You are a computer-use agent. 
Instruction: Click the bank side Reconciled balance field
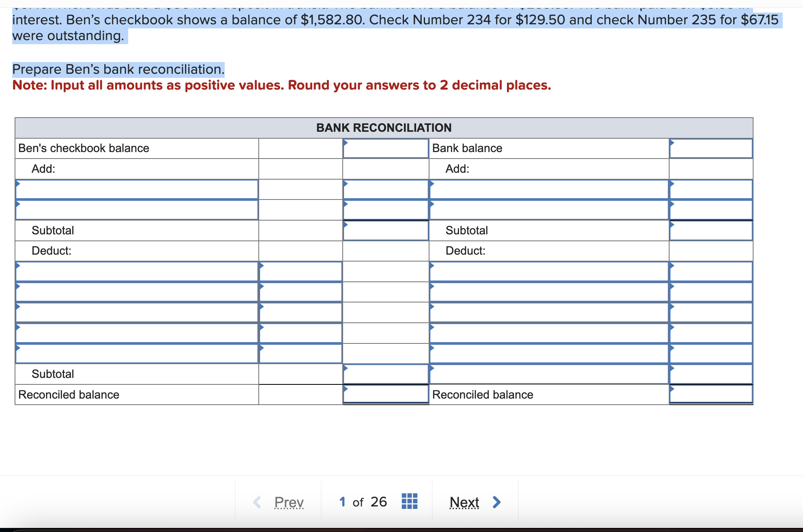pos(711,394)
